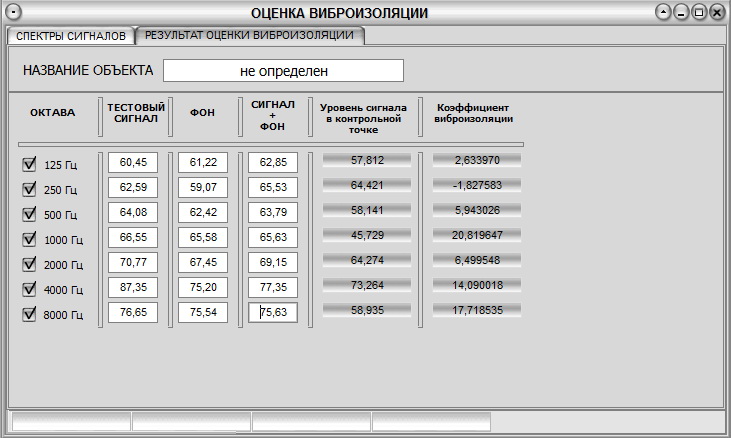Click the НАЗВАНИЕ ОБЪЕКТА name field
This screenshot has height=438, width=731.
[x=283, y=71]
